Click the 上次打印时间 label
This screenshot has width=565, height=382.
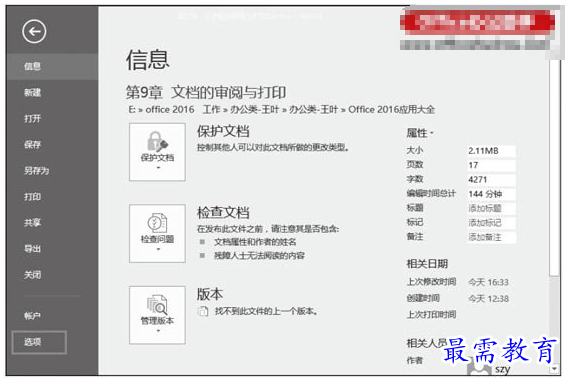(x=431, y=315)
